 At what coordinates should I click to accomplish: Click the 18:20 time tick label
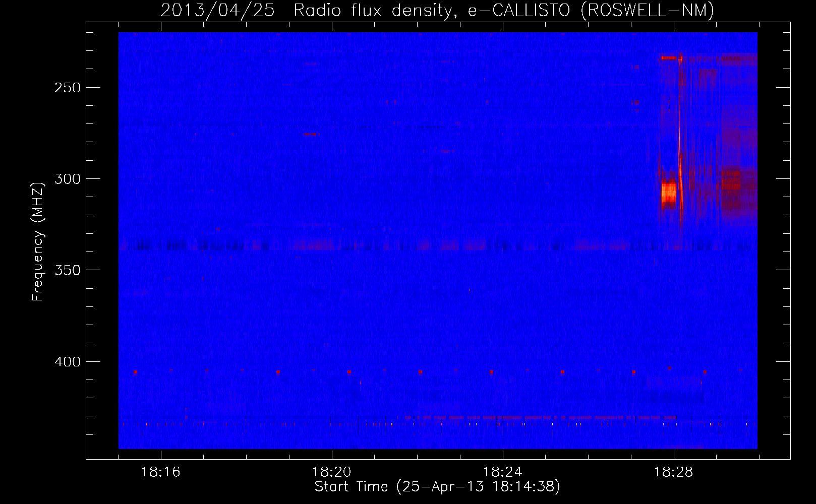click(x=332, y=472)
